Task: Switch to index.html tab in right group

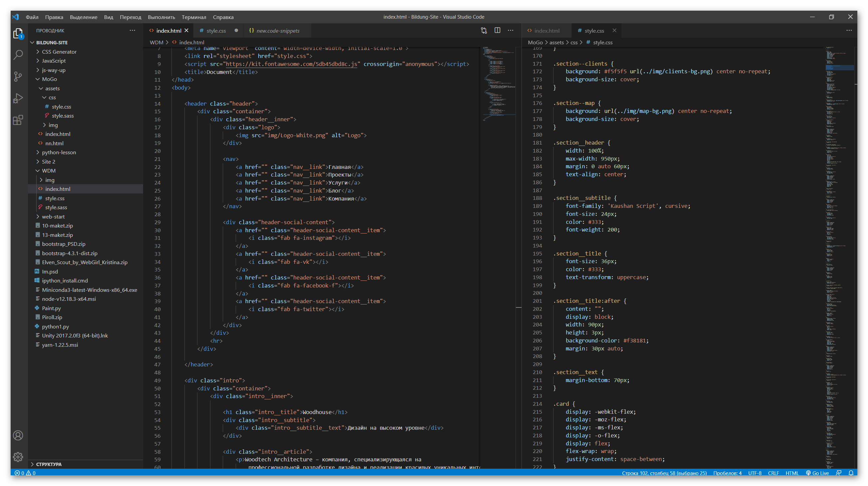Action: coord(546,30)
